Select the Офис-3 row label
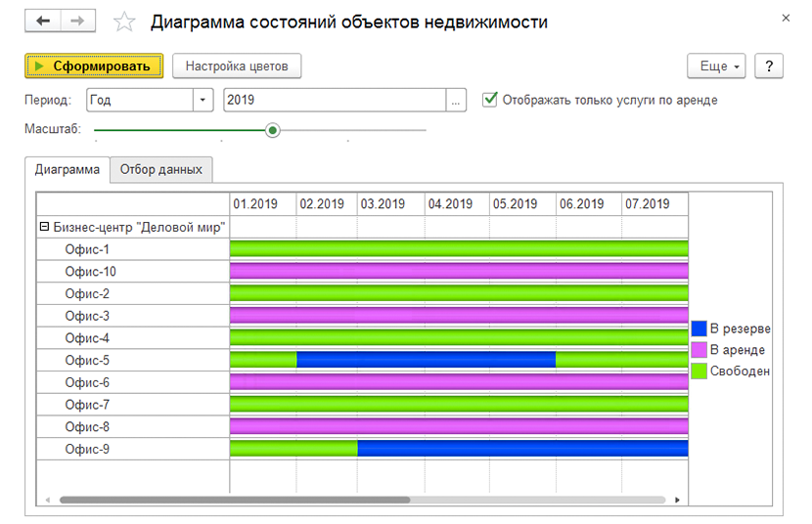The width and height of the screenshot is (812, 524). (87, 316)
